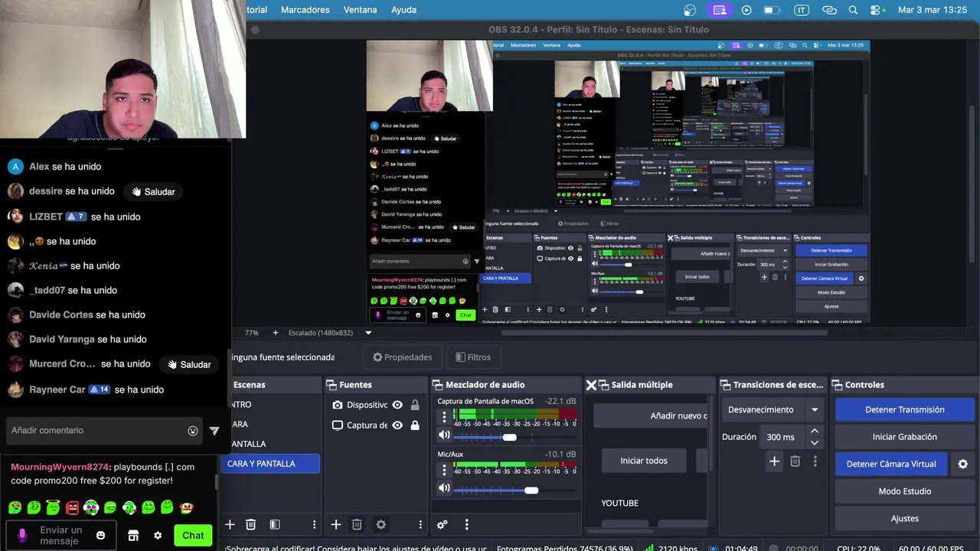Open Mic/Aux track options dots
Viewport: 980px width, 551px height.
444,469
